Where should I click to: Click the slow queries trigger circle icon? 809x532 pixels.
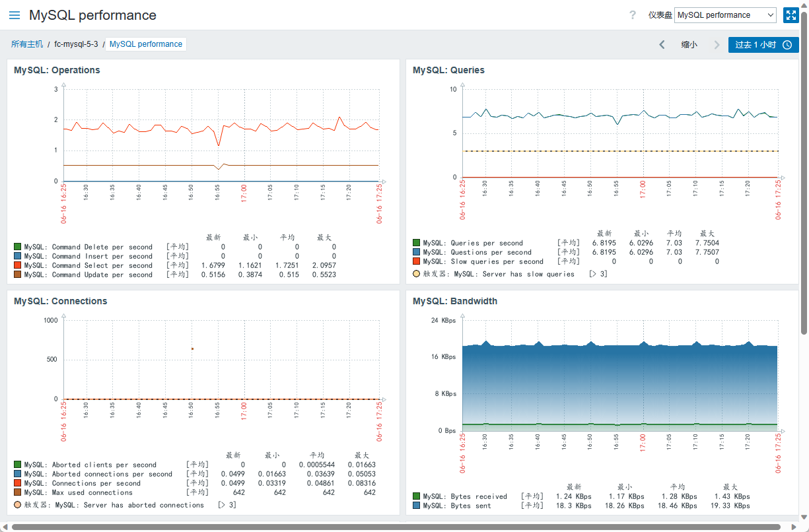coord(416,273)
